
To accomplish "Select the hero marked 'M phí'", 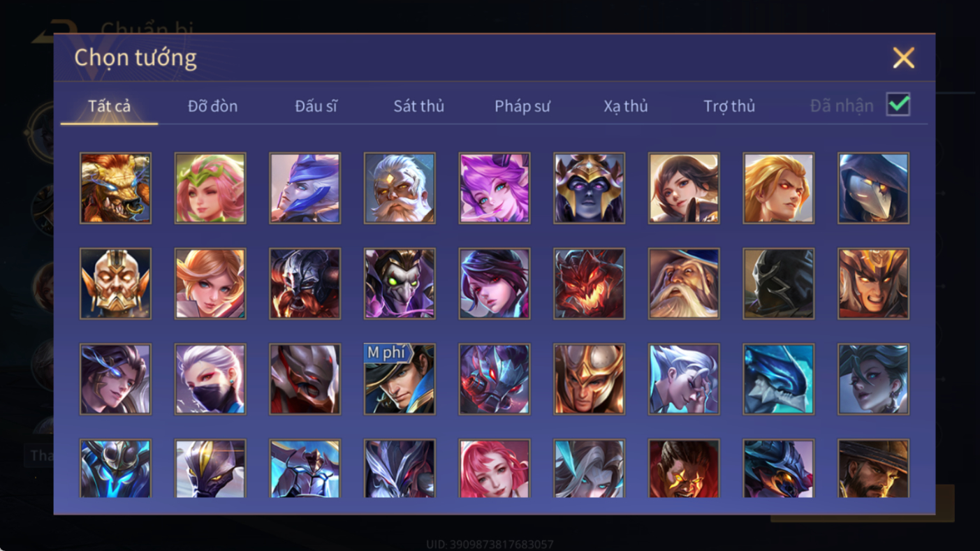I will 400,380.
